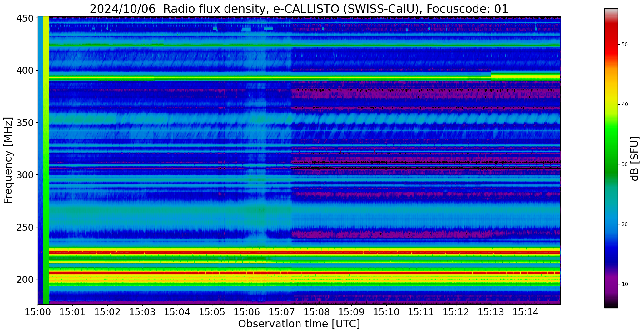Click the colorbar tick value 10
Screen dimensions: 644x333
[x=625, y=284]
